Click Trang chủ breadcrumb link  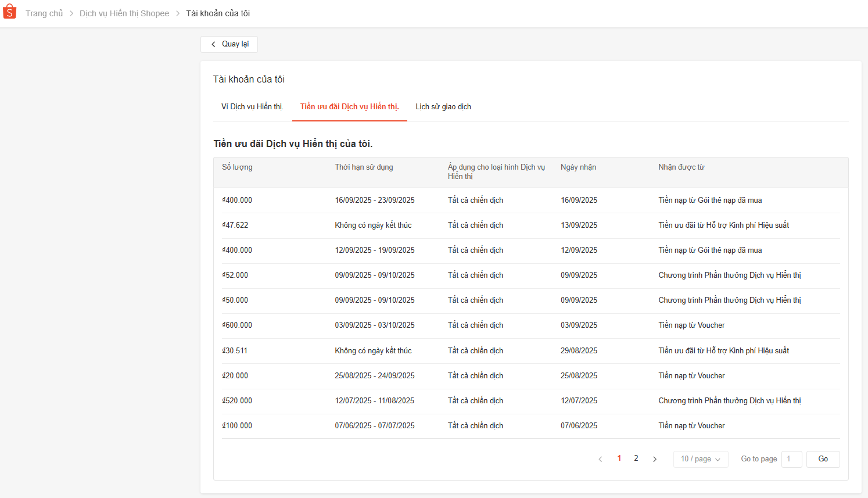coord(44,13)
